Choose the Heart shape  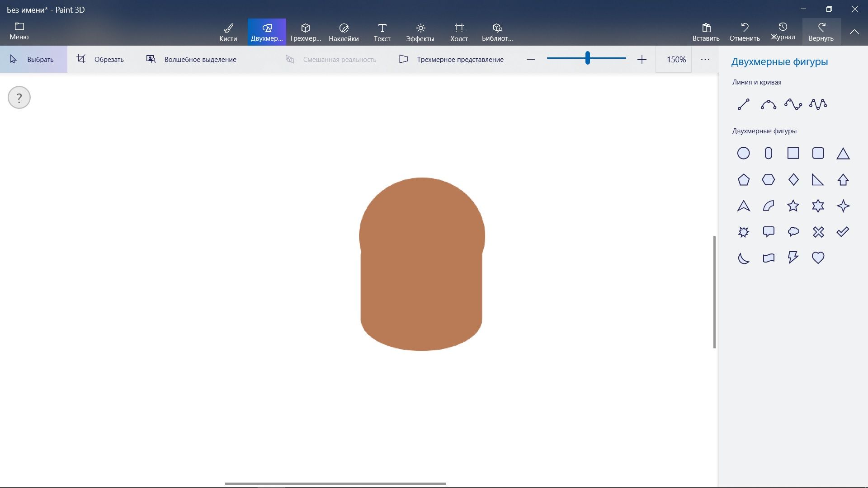click(x=818, y=258)
